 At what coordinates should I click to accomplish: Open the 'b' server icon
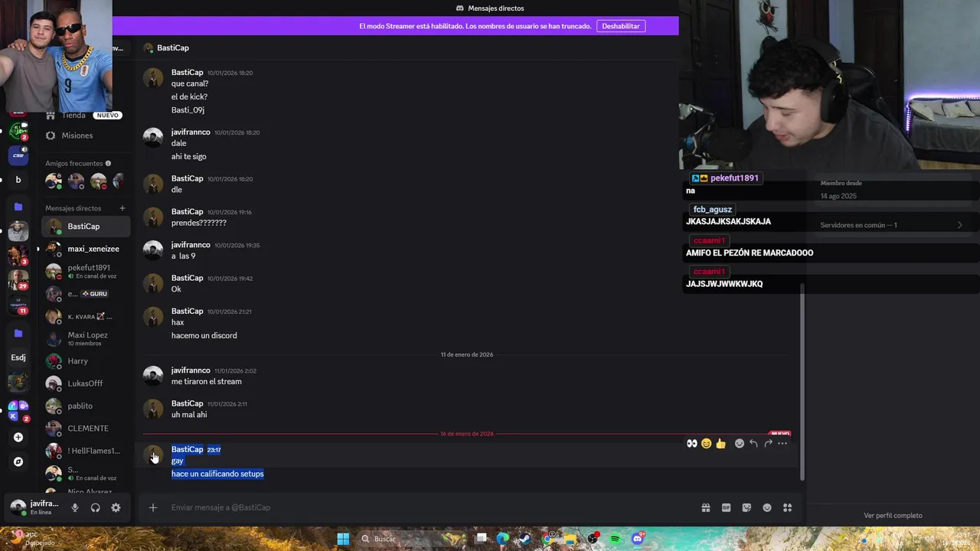(x=18, y=180)
